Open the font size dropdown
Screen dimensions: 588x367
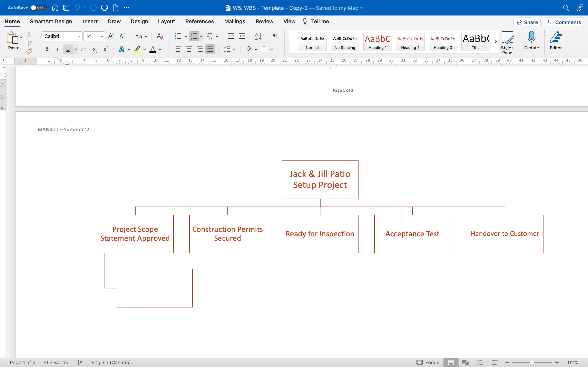(102, 36)
